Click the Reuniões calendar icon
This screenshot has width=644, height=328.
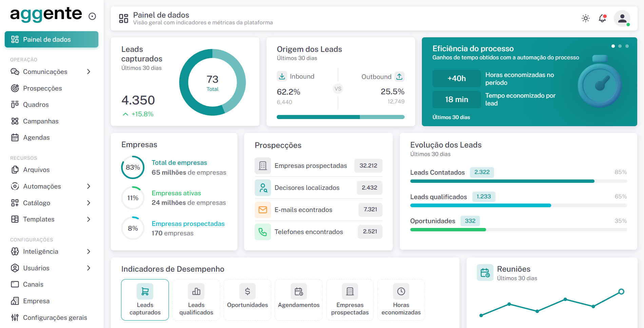pos(485,272)
